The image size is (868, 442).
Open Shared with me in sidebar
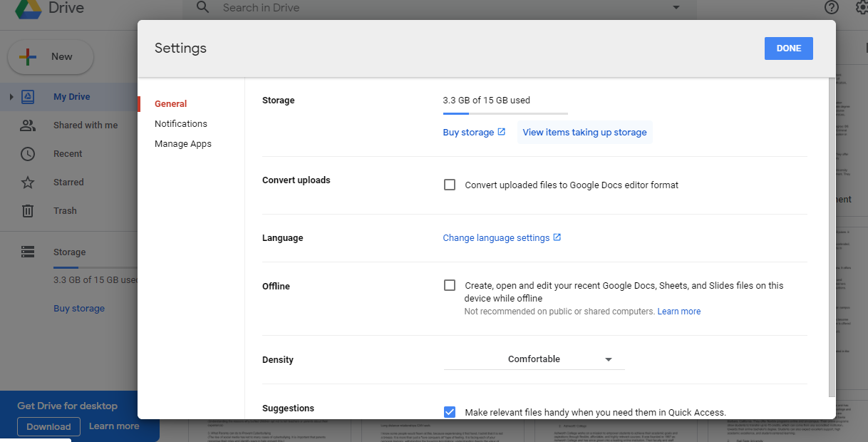pos(86,125)
